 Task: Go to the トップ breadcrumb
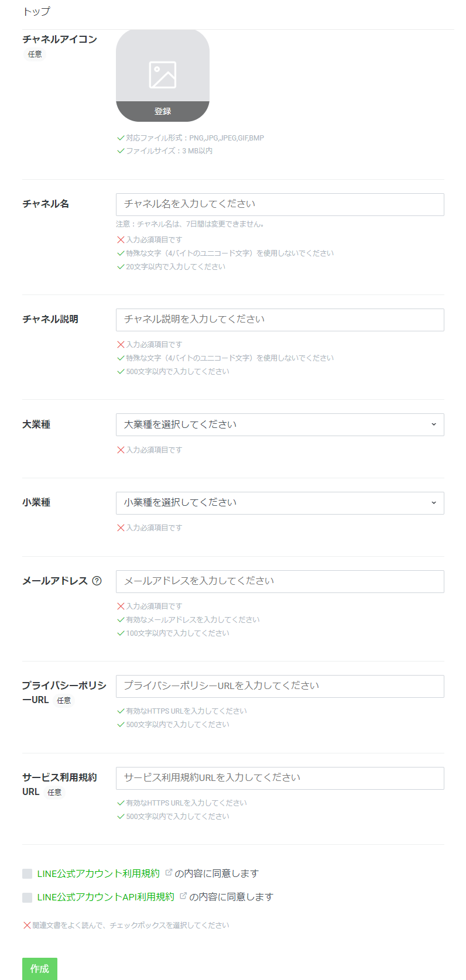[36, 12]
